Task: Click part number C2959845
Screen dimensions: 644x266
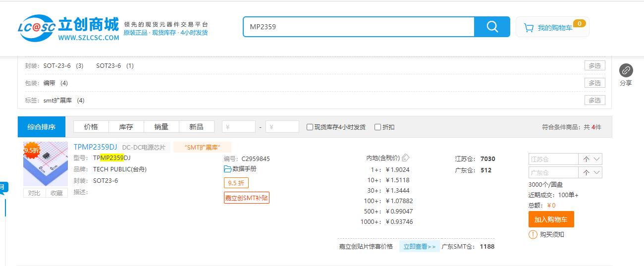Action: click(256, 159)
